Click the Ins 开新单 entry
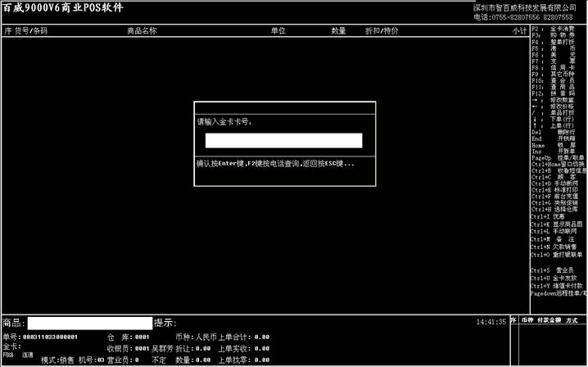The width and height of the screenshot is (588, 367). 553,152
